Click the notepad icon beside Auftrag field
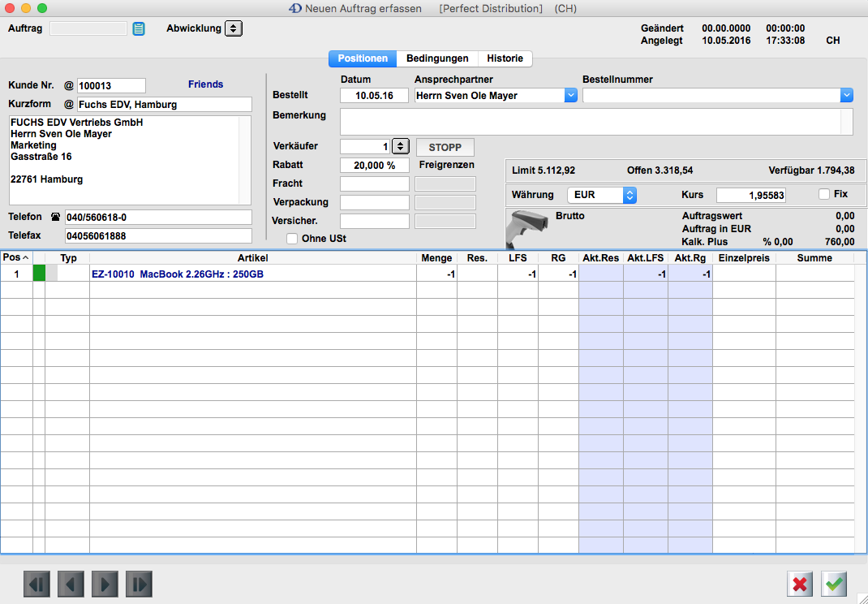The height and width of the screenshot is (604, 868). pos(139,29)
